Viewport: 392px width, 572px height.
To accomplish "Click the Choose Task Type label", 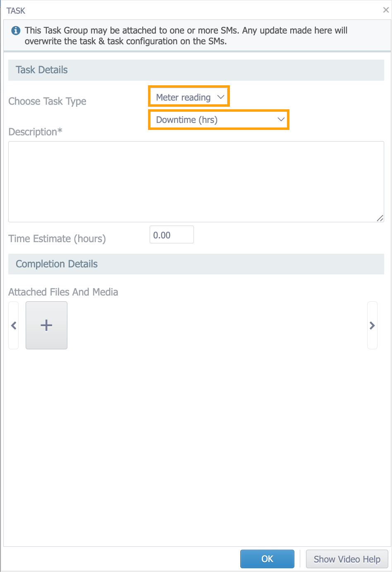I will [48, 101].
